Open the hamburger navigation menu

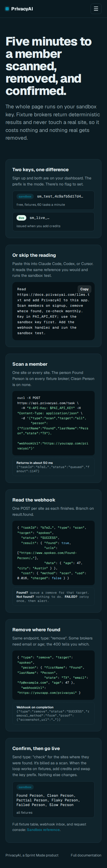(x=96, y=9)
